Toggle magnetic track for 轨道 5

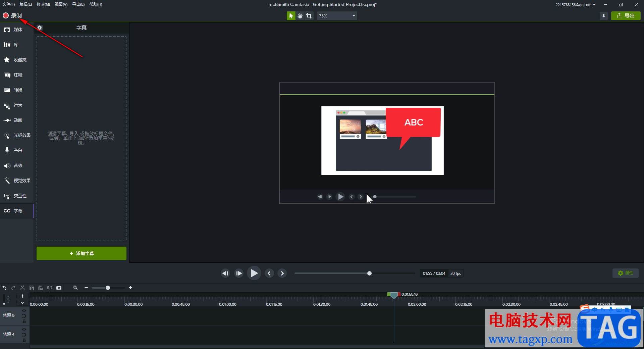click(x=24, y=316)
